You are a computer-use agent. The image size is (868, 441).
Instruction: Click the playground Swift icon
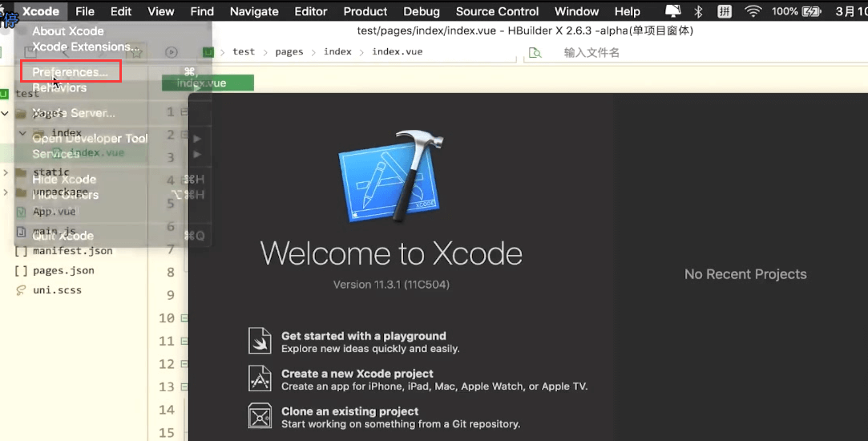coord(260,341)
